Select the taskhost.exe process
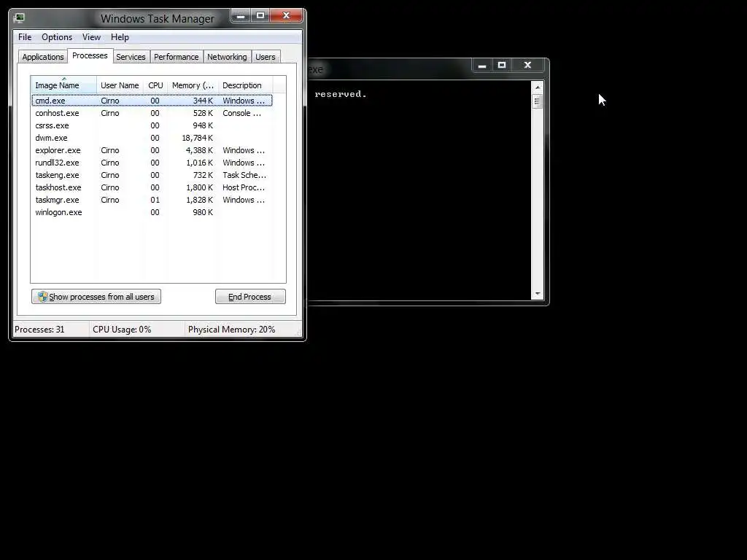This screenshot has height=560, width=747. 152,187
